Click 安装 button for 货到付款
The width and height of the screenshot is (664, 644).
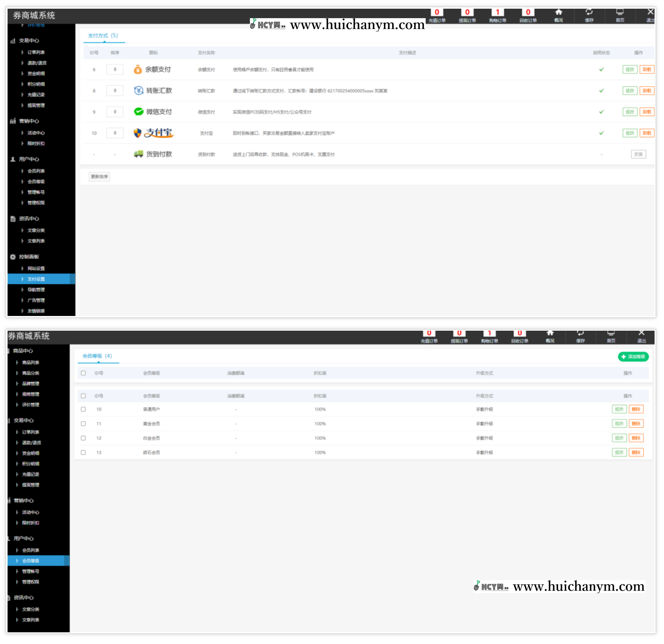pos(638,154)
